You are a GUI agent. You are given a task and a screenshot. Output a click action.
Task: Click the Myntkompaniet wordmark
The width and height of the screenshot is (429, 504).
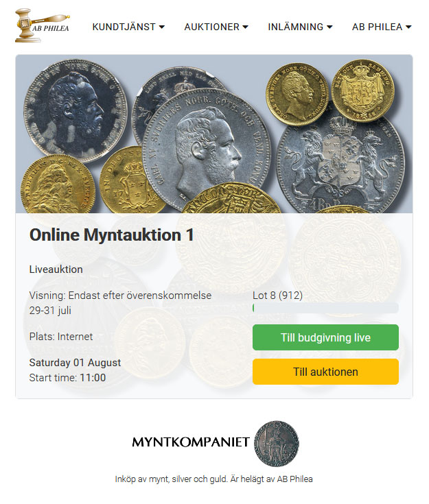coord(191,442)
